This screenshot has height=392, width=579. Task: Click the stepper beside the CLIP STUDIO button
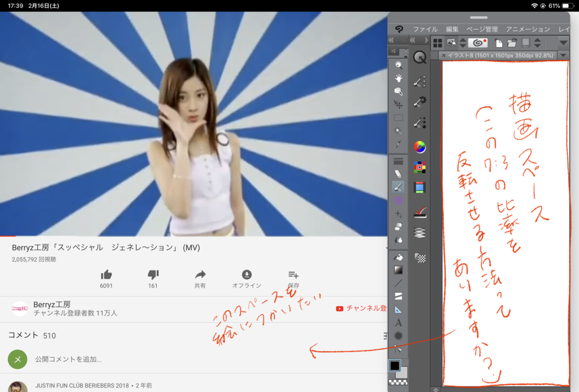pos(463,43)
